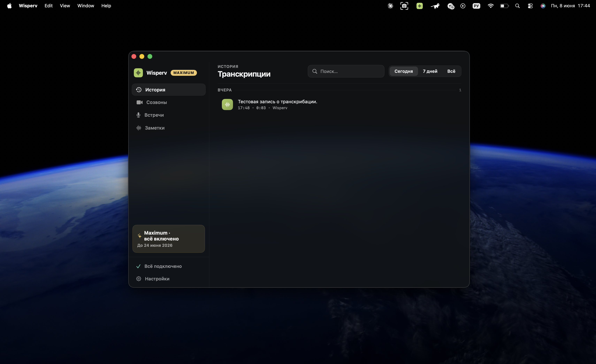Click the date and time in menu bar
Image resolution: width=596 pixels, height=364 pixels.
click(x=570, y=6)
